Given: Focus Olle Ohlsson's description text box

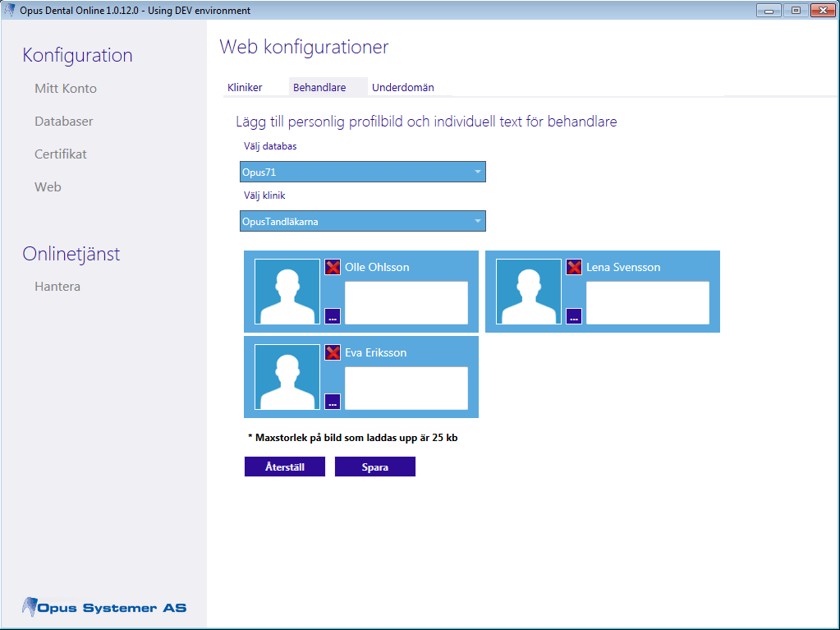Looking at the screenshot, I should point(406,302).
